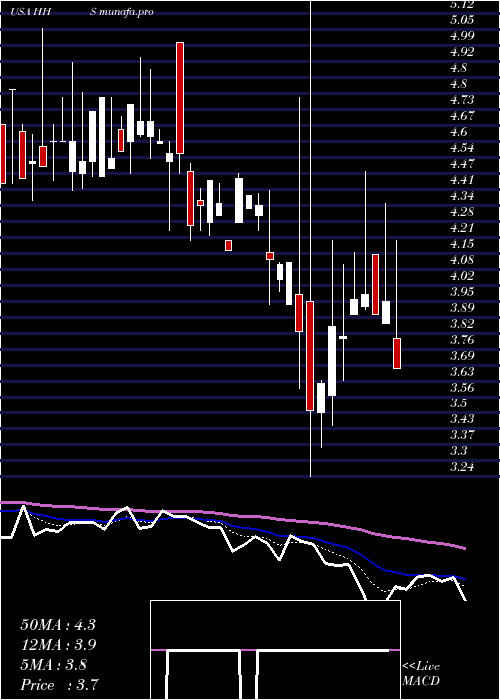Click the 3.43 price label
500x700 pixels.
click(462, 419)
